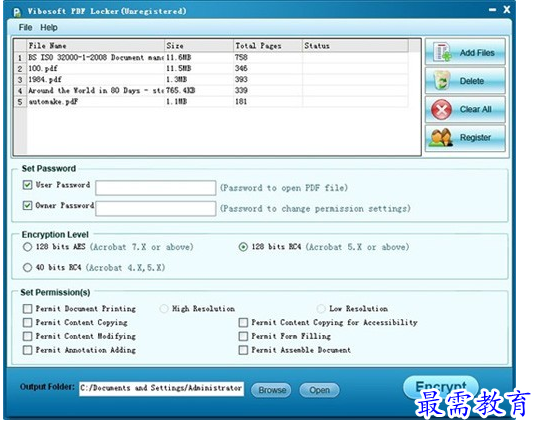The height and width of the screenshot is (435, 539).
Task: Focus the User Password input field
Action: (156, 188)
